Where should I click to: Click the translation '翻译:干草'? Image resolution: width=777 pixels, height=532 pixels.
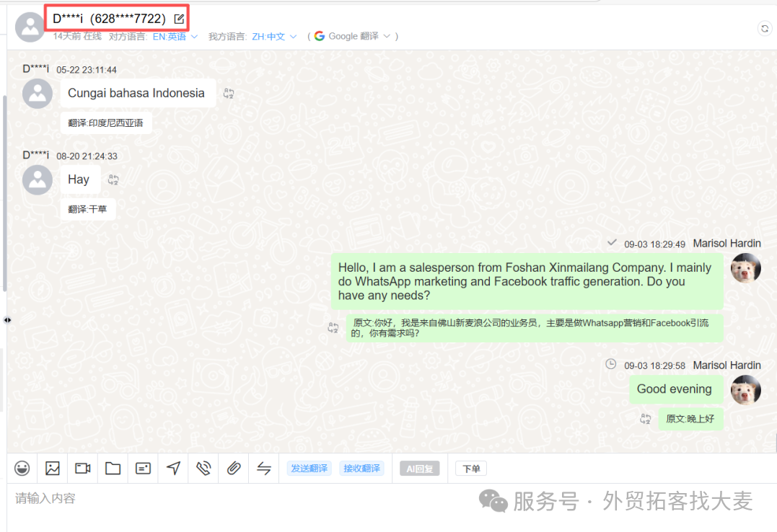point(88,209)
